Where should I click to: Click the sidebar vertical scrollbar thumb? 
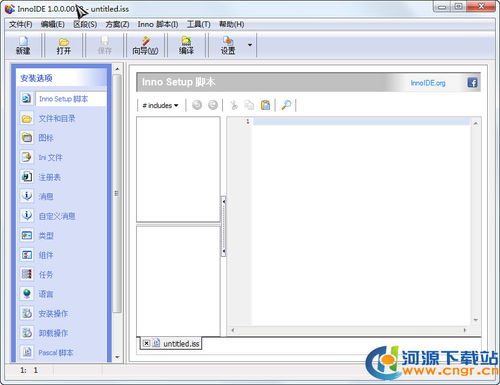pos(117,193)
